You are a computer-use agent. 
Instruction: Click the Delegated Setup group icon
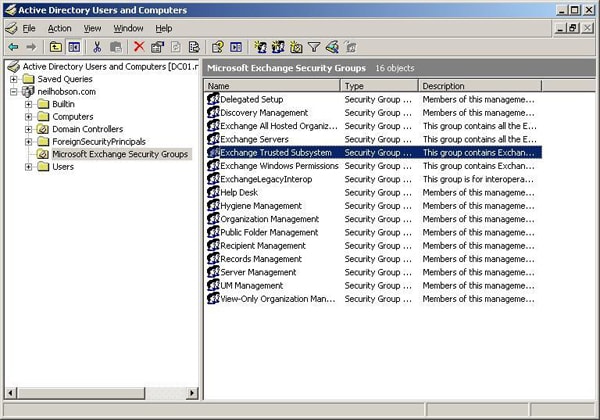[x=213, y=99]
